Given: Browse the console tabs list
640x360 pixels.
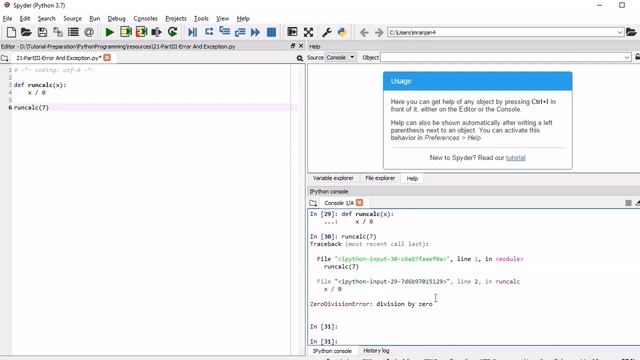Looking at the screenshot, I should 313,203.
